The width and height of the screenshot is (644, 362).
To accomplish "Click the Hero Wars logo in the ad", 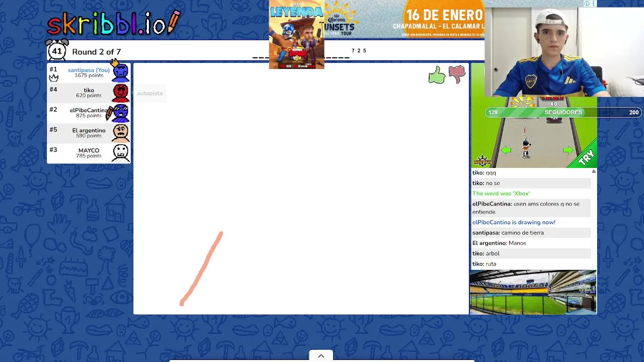I will click(482, 161).
